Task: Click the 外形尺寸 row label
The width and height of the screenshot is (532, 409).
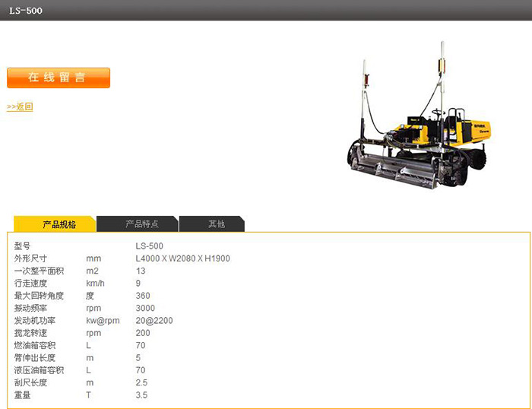Action: (x=30, y=258)
